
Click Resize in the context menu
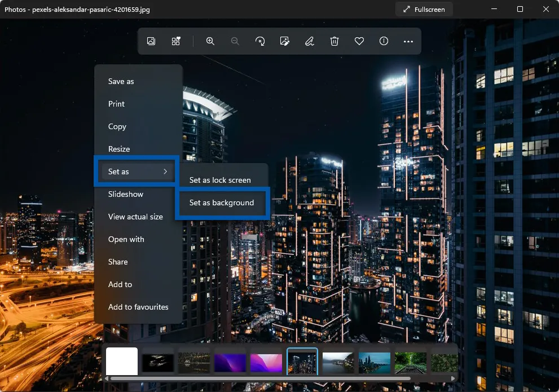pyautogui.click(x=119, y=149)
